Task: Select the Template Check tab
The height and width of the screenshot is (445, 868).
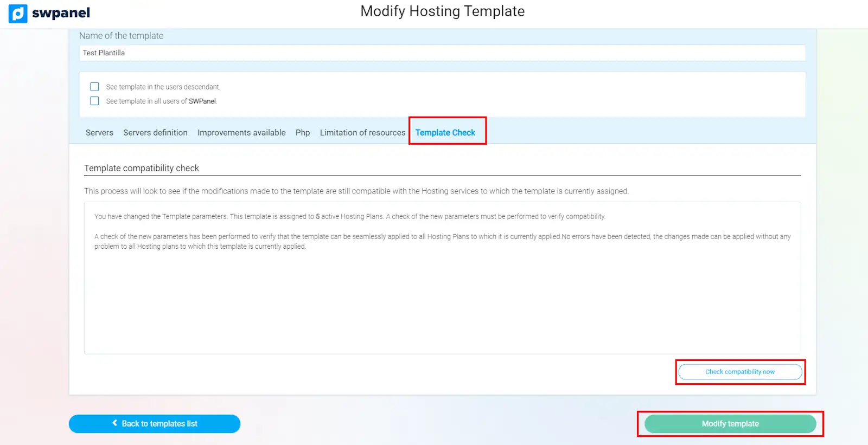Action: [x=445, y=133]
